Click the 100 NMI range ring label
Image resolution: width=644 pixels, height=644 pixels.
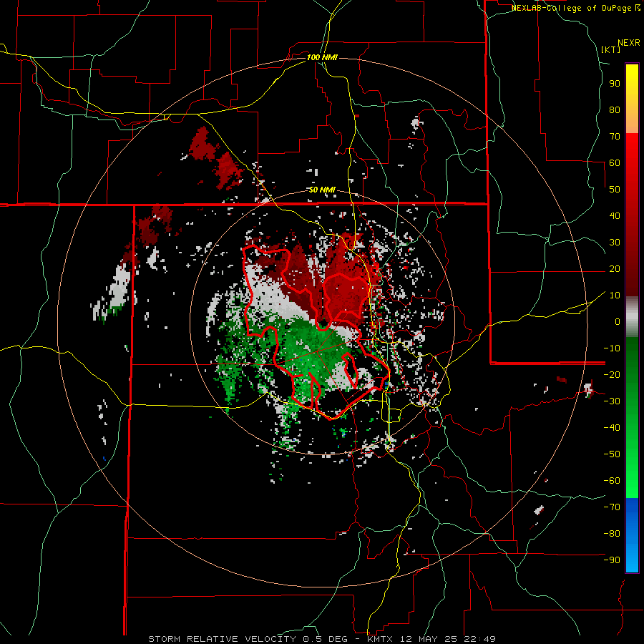[322, 57]
